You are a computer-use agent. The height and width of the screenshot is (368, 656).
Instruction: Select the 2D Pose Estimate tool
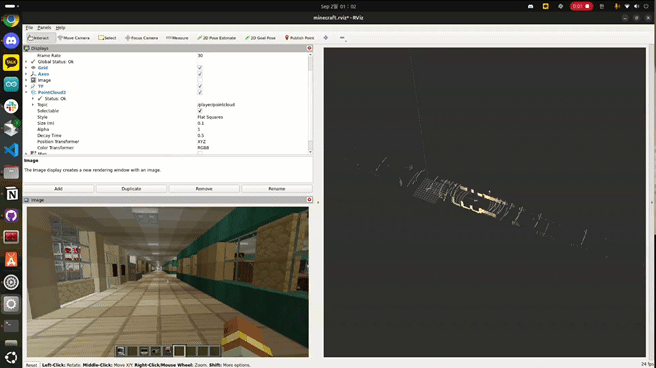216,38
